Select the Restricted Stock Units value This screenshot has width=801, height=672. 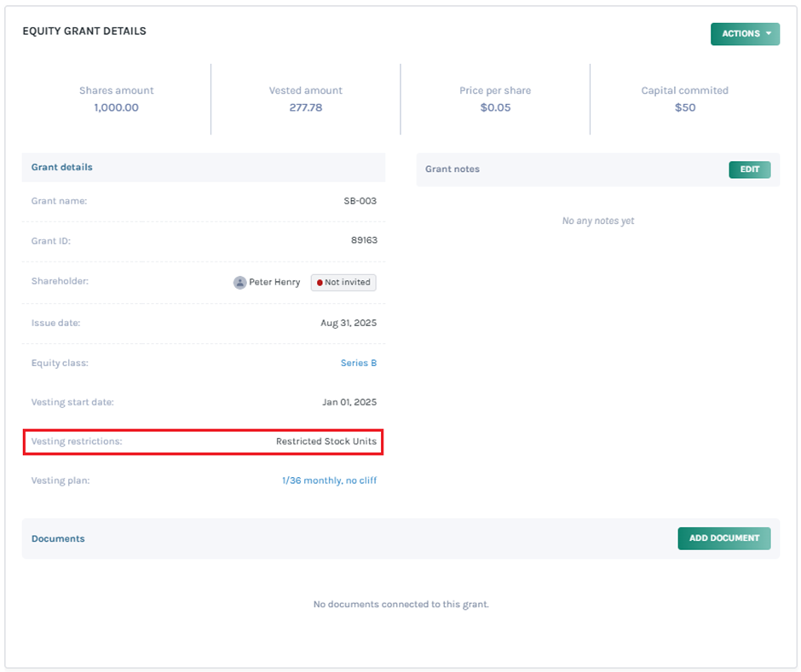tap(326, 441)
